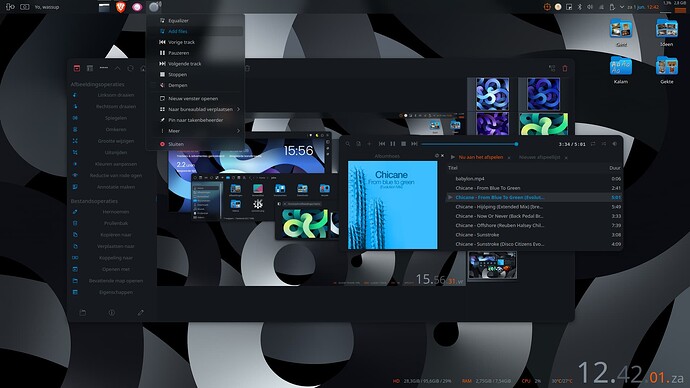Click Verplaatsen naar file operation
690x388 pixels.
point(114,246)
